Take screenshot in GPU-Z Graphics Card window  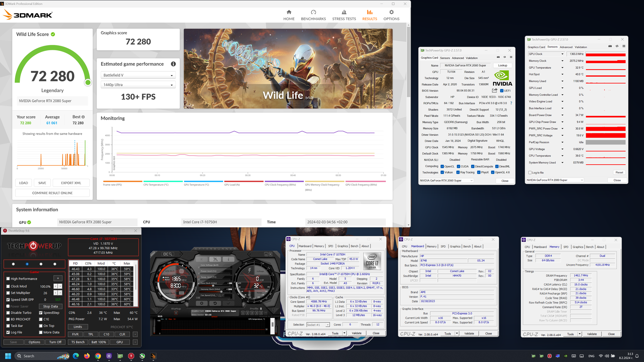(x=498, y=57)
